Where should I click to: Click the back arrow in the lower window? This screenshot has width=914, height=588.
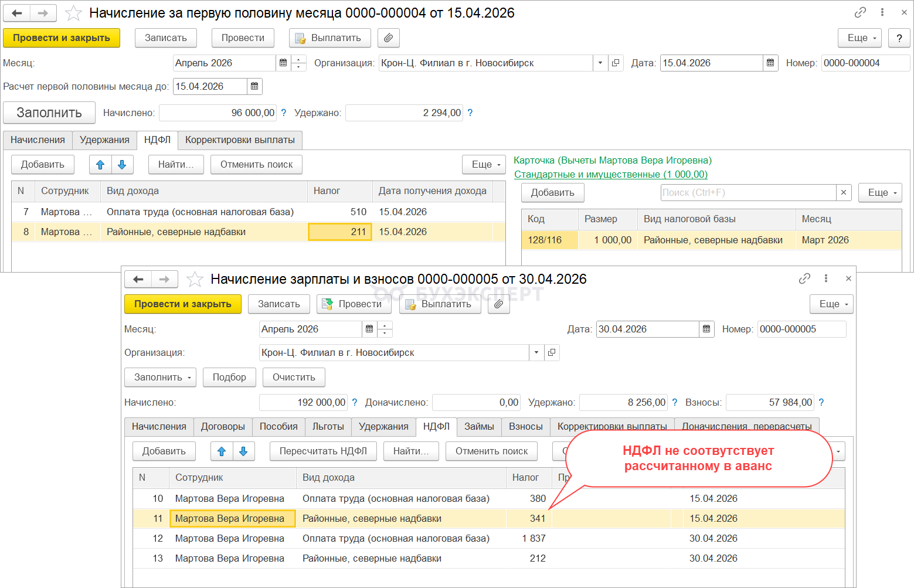click(138, 279)
